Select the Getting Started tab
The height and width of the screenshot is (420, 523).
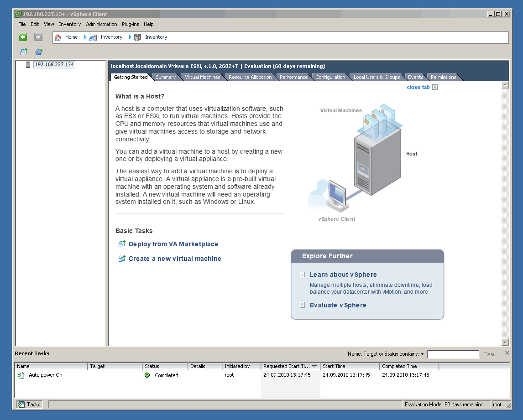tap(131, 78)
